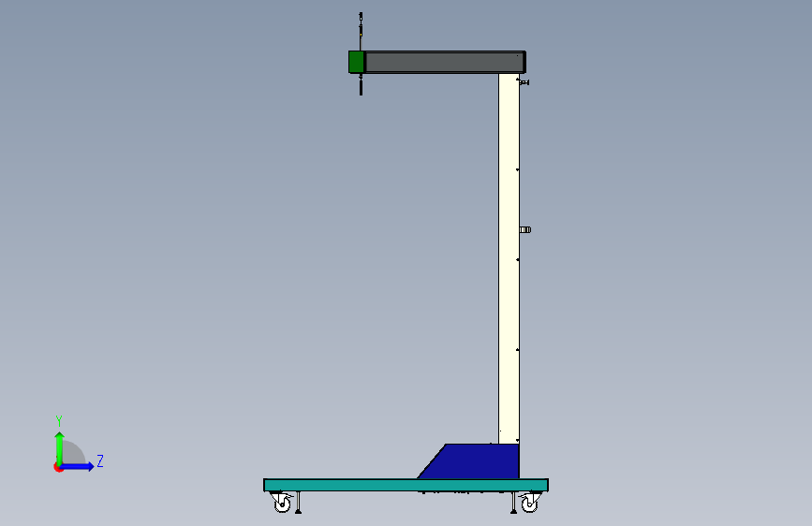Select the black rod hanging below the green block

coord(361,84)
